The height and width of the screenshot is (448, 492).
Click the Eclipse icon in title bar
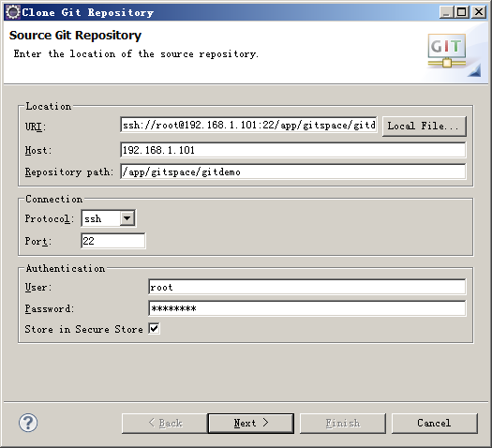click(x=12, y=12)
